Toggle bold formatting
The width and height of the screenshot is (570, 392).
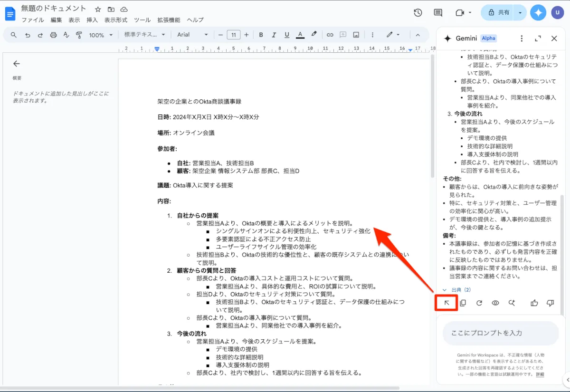(261, 35)
